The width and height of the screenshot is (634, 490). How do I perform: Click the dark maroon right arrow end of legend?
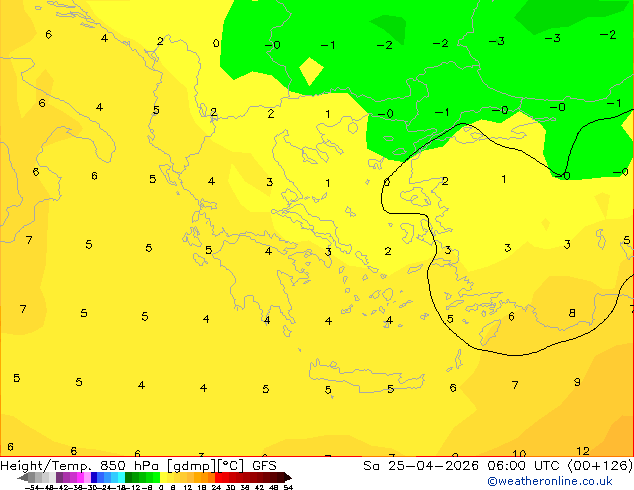[x=288, y=477]
